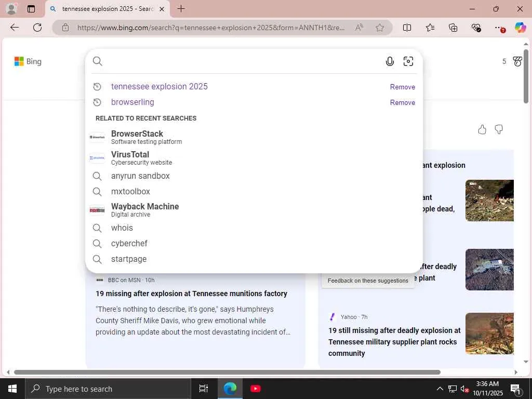Select tennessee explosion 2025 recent search

[x=159, y=87]
